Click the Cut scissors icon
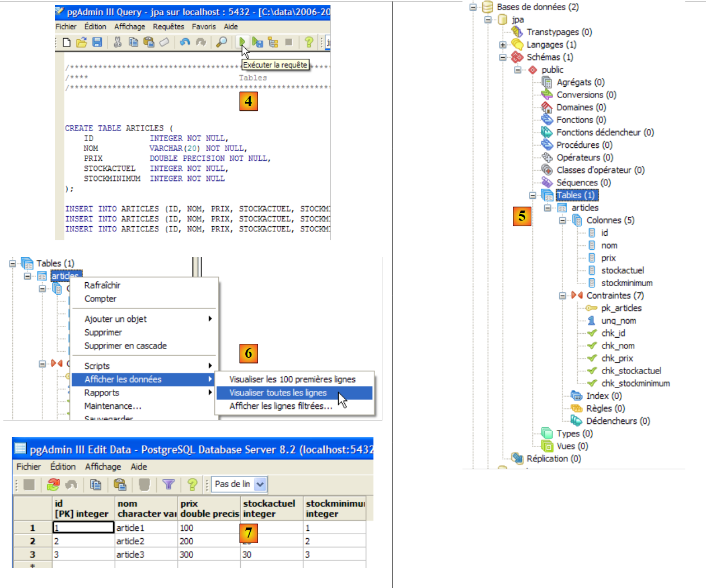This screenshot has height=588, width=706. coord(118,42)
